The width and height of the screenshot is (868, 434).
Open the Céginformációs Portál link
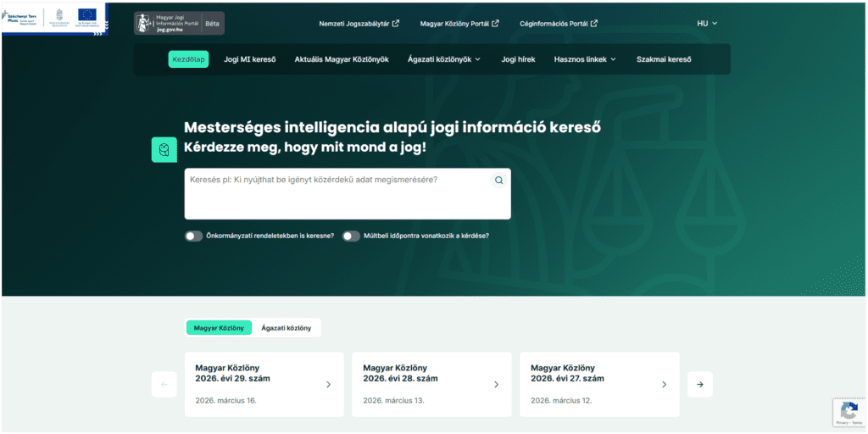pyautogui.click(x=559, y=24)
